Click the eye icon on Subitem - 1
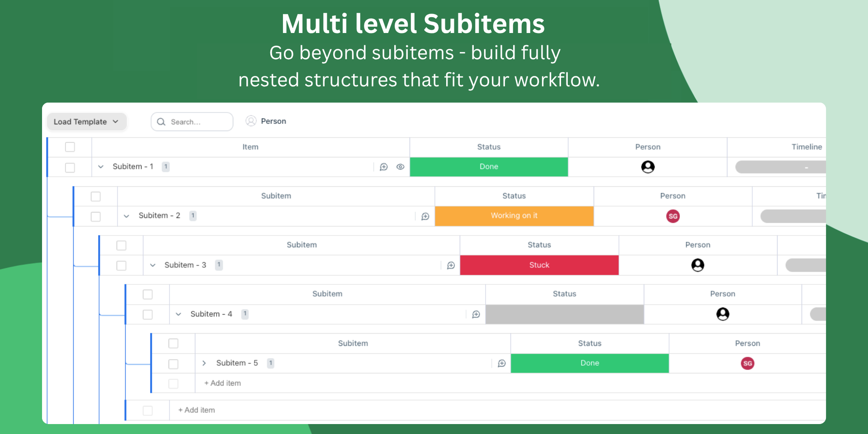Viewport: 868px width, 434px height. coord(400,167)
